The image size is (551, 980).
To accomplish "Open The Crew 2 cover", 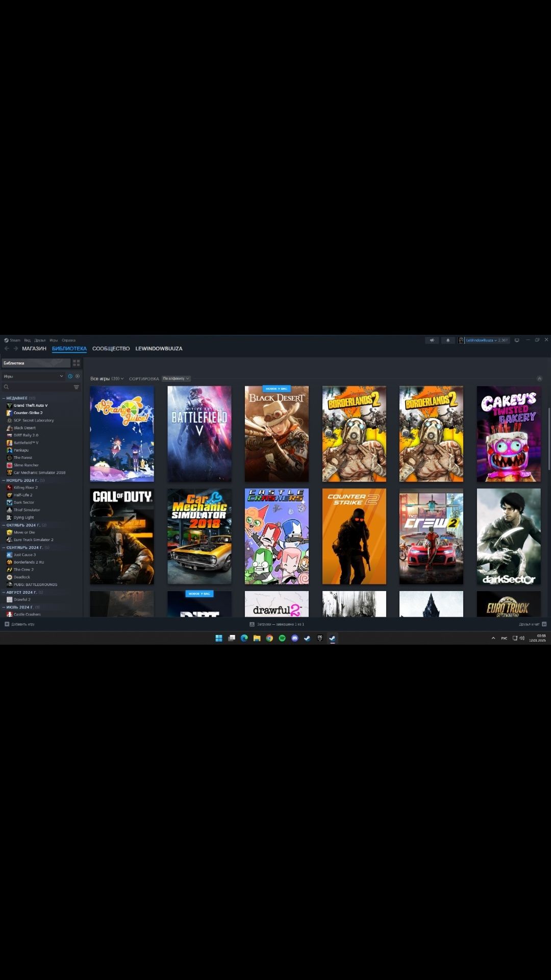I will point(431,536).
